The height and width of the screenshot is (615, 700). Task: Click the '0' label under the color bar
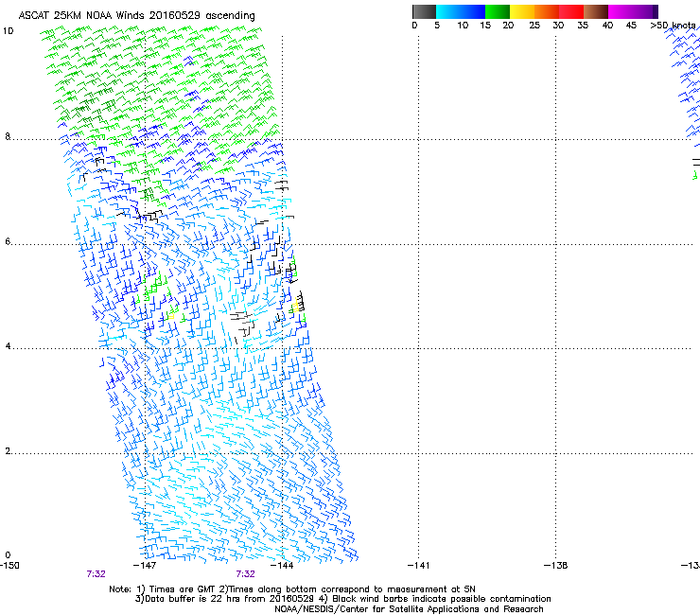[414, 26]
